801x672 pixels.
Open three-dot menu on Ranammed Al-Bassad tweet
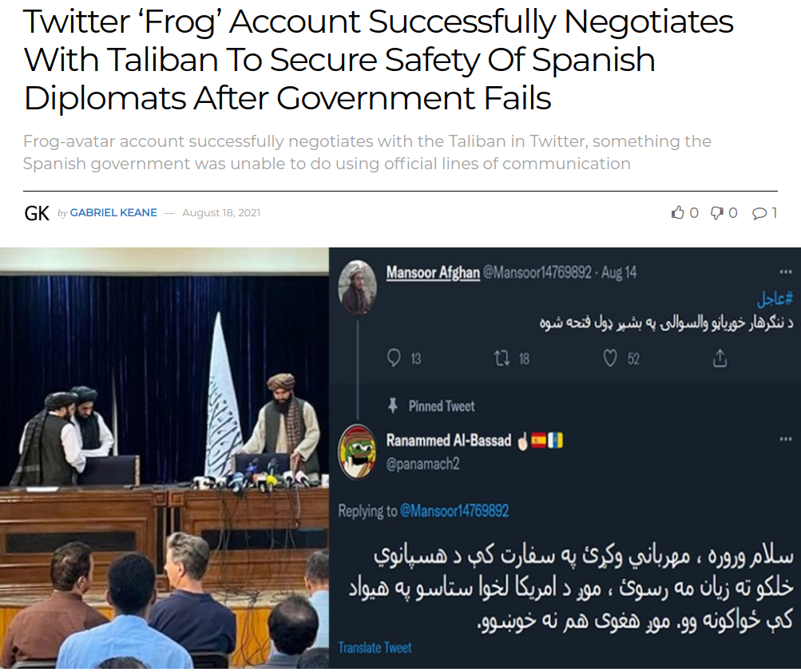[786, 439]
